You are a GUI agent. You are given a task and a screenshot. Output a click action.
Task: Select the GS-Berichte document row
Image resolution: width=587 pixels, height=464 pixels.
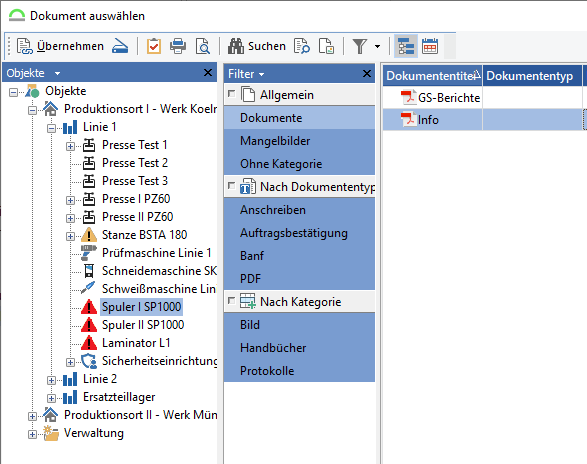click(x=485, y=98)
